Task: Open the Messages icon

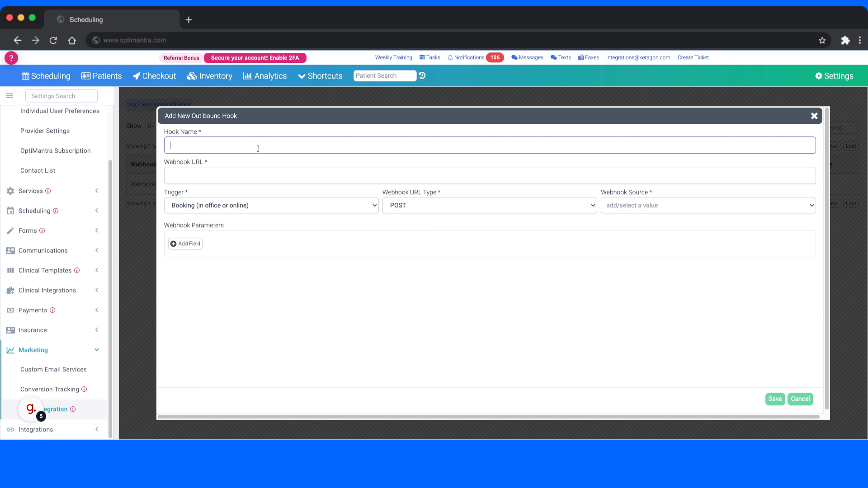Action: pyautogui.click(x=515, y=57)
